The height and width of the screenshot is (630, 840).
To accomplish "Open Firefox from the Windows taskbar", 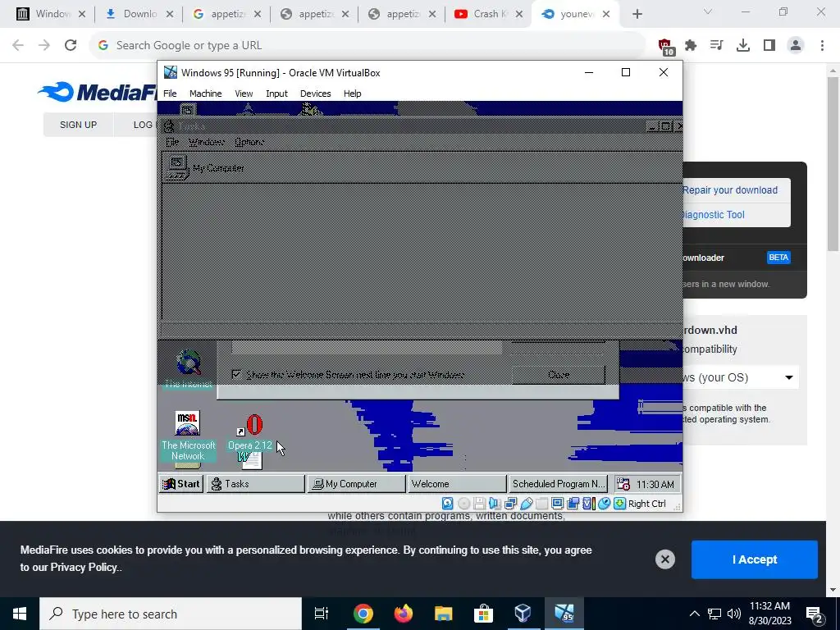I will 404,614.
